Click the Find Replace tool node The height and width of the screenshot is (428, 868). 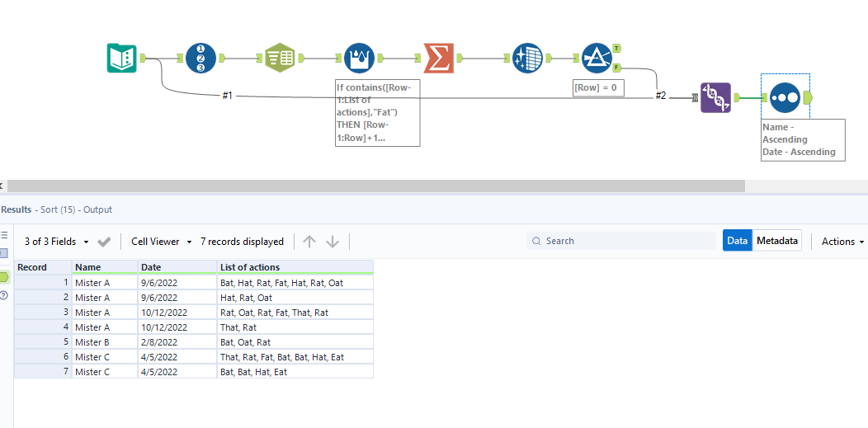pyautogui.click(x=715, y=97)
